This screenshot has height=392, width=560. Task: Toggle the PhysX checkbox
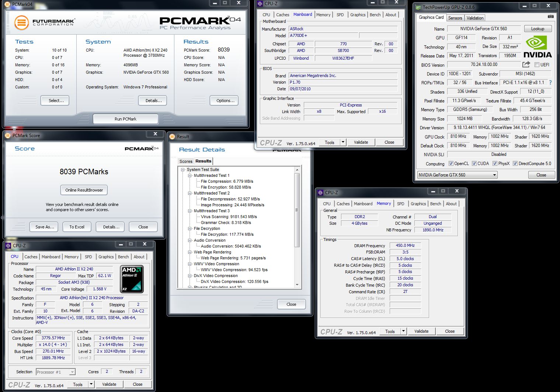click(x=495, y=164)
